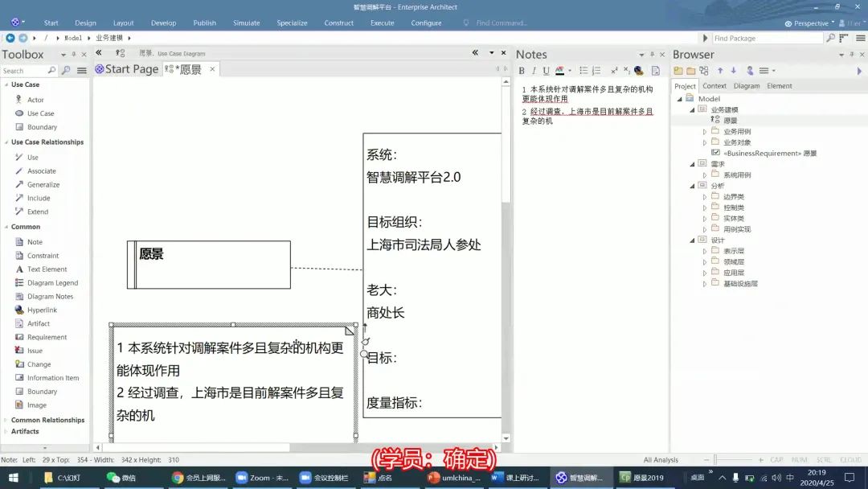The height and width of the screenshot is (489, 868).
Task: Switch to the Start Page tab
Action: pos(127,69)
